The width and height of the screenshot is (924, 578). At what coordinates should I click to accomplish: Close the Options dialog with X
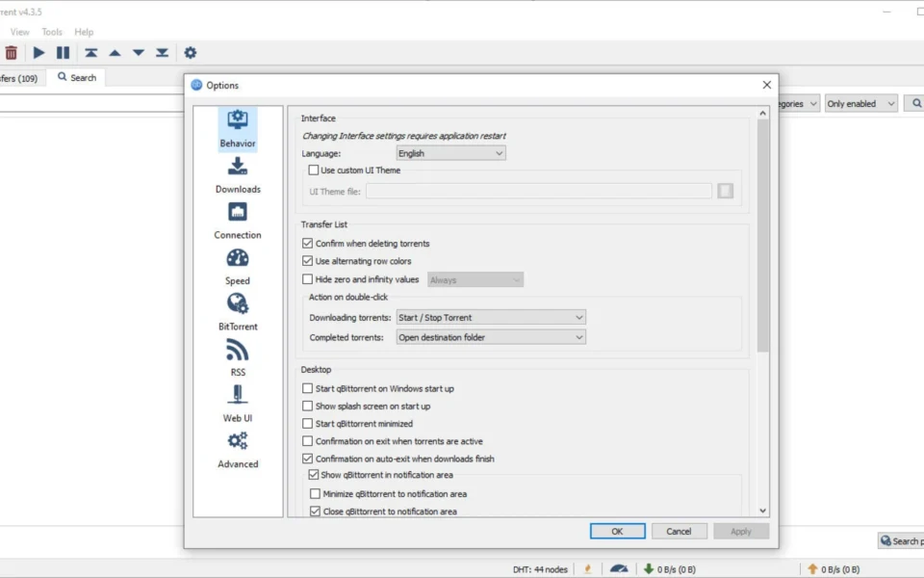pos(767,85)
